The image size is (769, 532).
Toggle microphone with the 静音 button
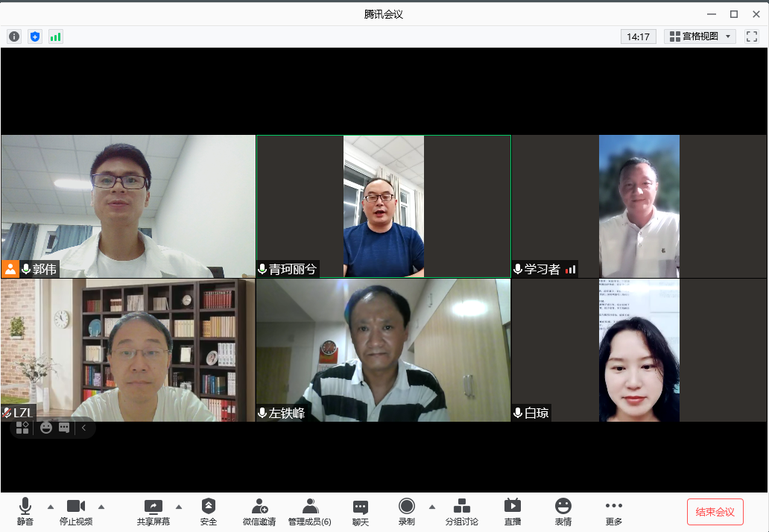25,512
